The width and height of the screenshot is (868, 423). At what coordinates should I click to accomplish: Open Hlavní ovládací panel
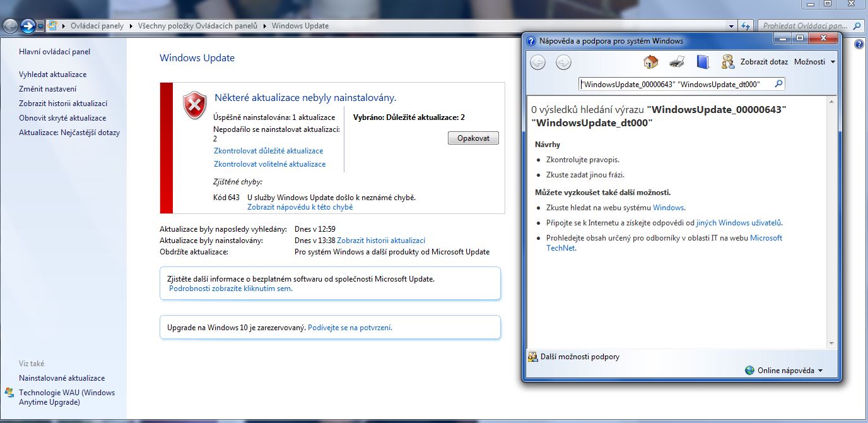point(54,52)
